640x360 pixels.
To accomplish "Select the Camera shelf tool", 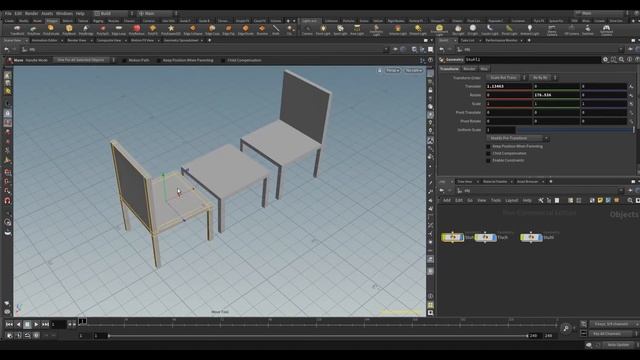I will click(x=307, y=29).
